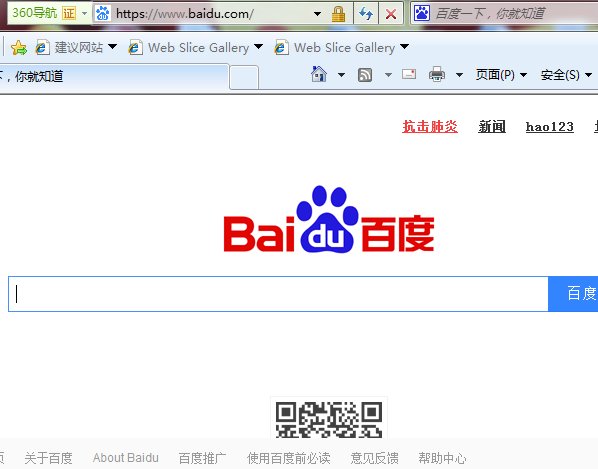Expand second Web Slice Gallery dropdown arrow
598x469 pixels.
(404, 47)
